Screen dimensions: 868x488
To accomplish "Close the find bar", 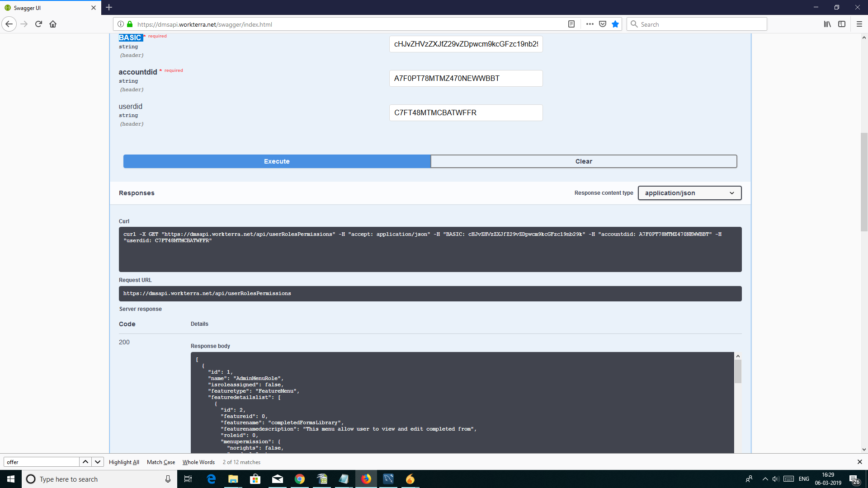I will [859, 462].
